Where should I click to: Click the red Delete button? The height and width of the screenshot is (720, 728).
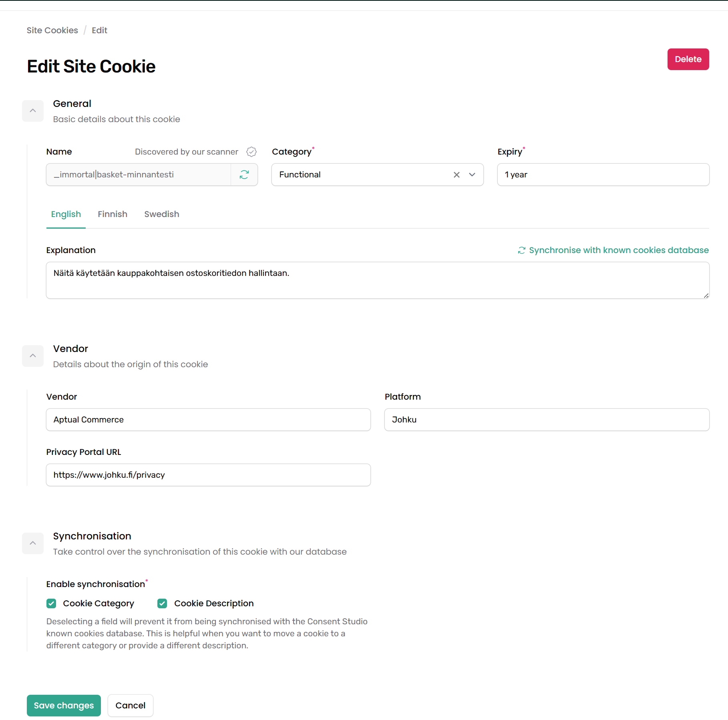(688, 59)
